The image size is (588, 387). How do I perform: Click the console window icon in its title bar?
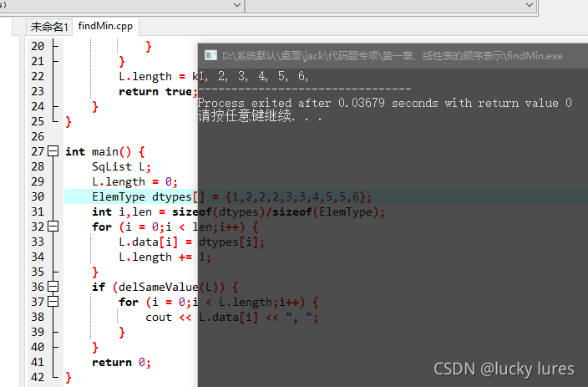click(210, 55)
